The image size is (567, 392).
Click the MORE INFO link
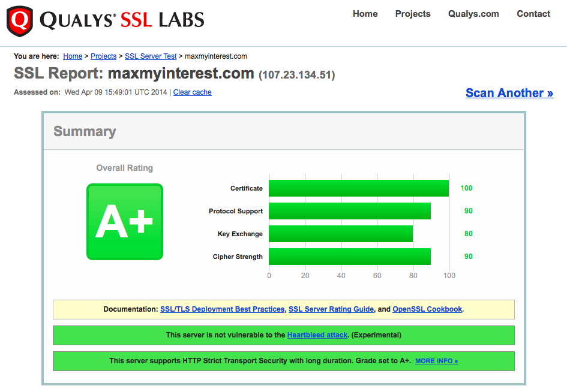[x=436, y=361]
